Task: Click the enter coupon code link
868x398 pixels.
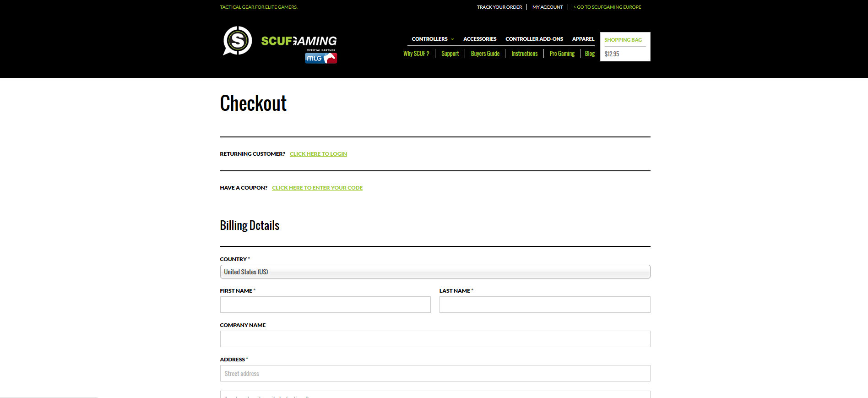Action: click(x=317, y=188)
